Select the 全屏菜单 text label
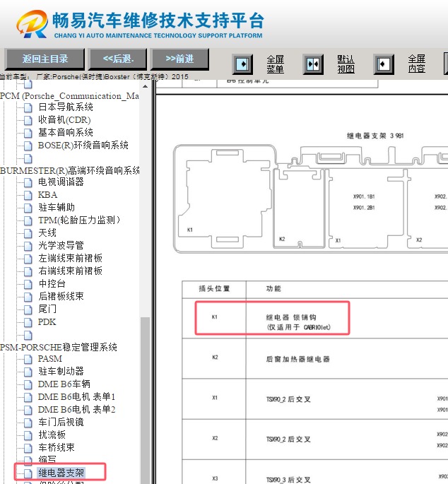Image resolution: width=448 pixels, height=484 pixels. tap(275, 64)
